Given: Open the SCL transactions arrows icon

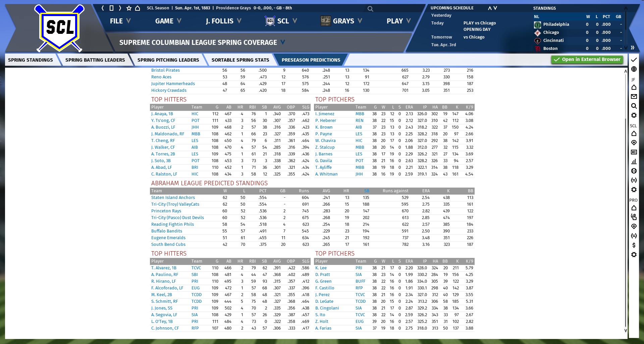Looking at the screenshot, I should [634, 180].
